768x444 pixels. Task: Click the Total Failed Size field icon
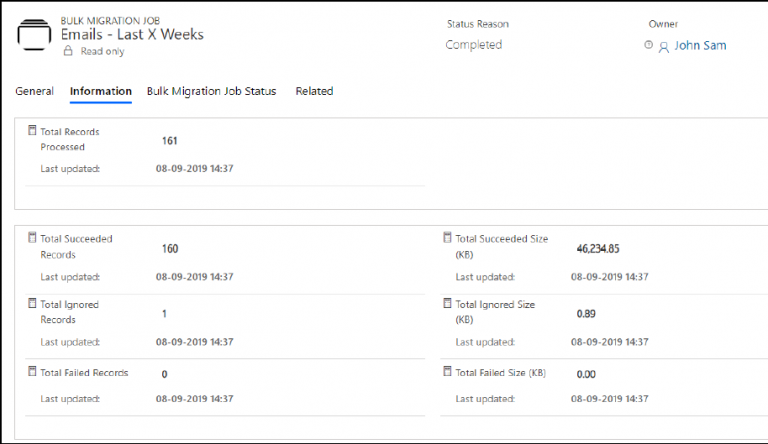tap(447, 372)
